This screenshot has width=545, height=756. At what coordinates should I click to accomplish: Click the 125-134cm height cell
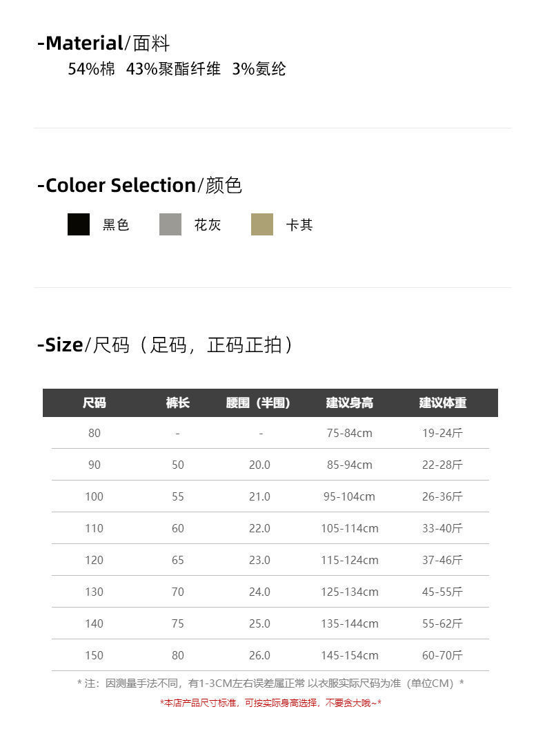(350, 592)
